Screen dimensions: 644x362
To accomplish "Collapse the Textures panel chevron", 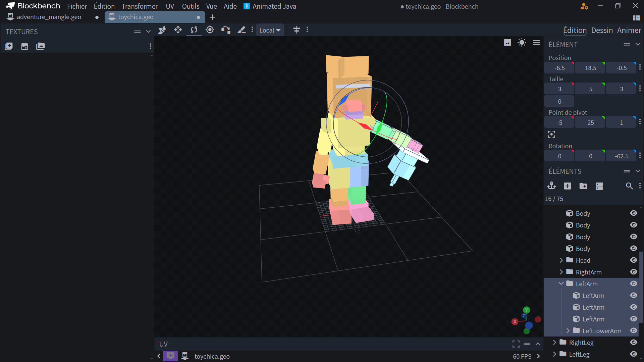I will pyautogui.click(x=148, y=32).
